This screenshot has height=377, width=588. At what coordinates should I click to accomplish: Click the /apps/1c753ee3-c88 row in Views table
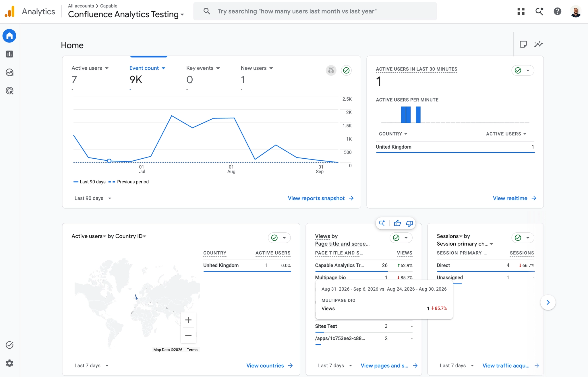click(x=364, y=338)
